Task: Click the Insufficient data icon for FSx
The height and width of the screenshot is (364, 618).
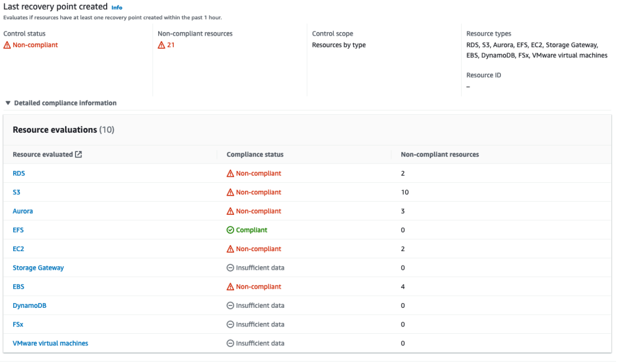Action: tap(229, 324)
